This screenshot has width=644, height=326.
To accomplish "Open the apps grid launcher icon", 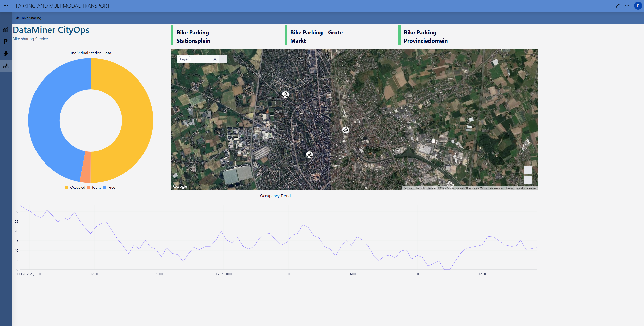I will (x=6, y=5).
